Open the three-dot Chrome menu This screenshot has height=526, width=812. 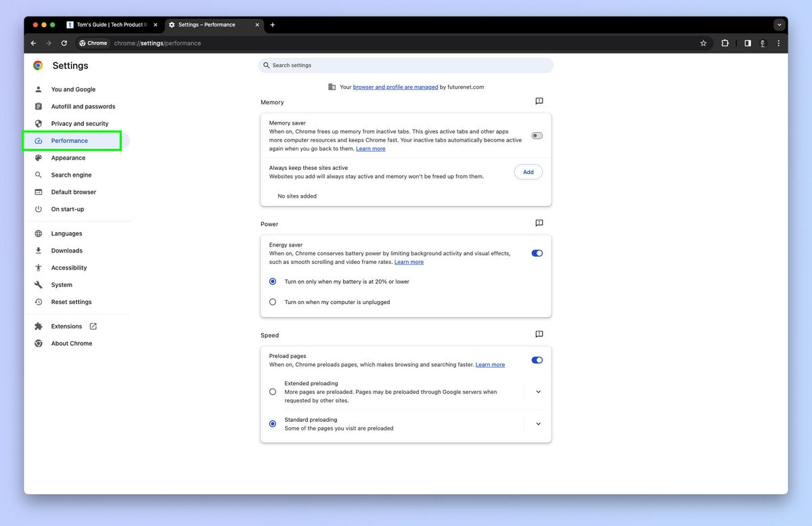tap(778, 43)
